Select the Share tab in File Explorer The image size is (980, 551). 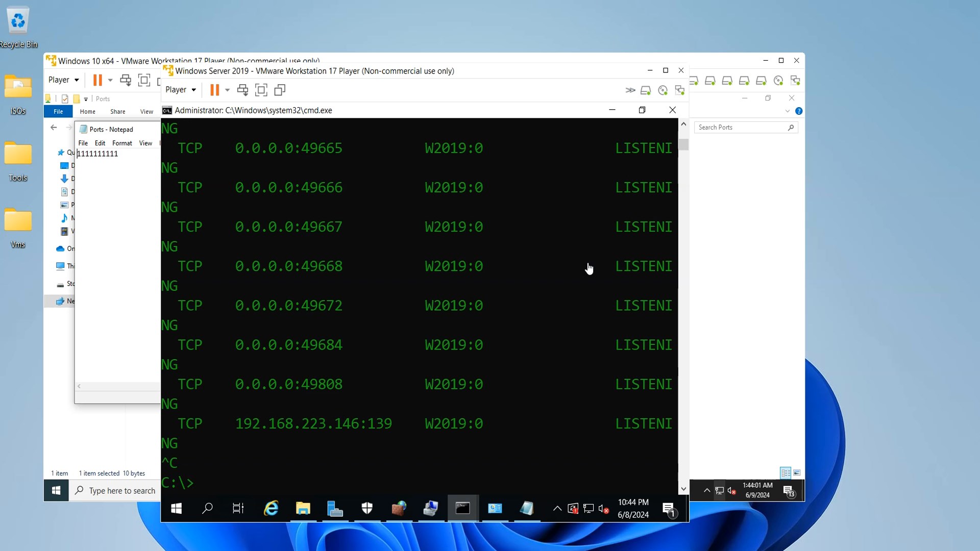[x=117, y=112]
